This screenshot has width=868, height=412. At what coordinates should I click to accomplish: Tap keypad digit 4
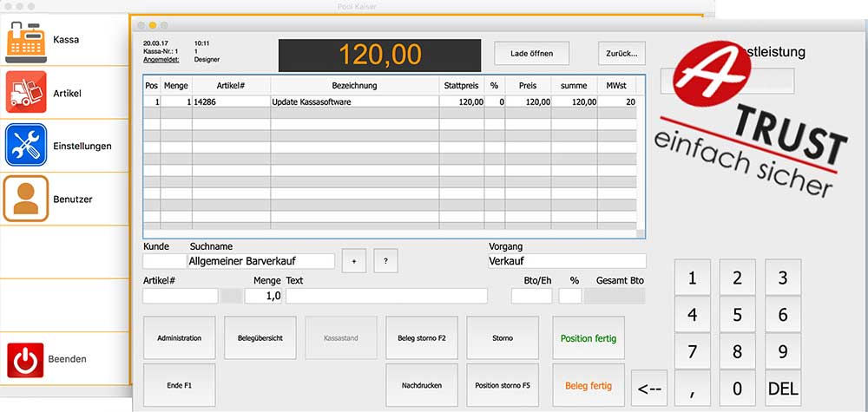click(x=693, y=315)
